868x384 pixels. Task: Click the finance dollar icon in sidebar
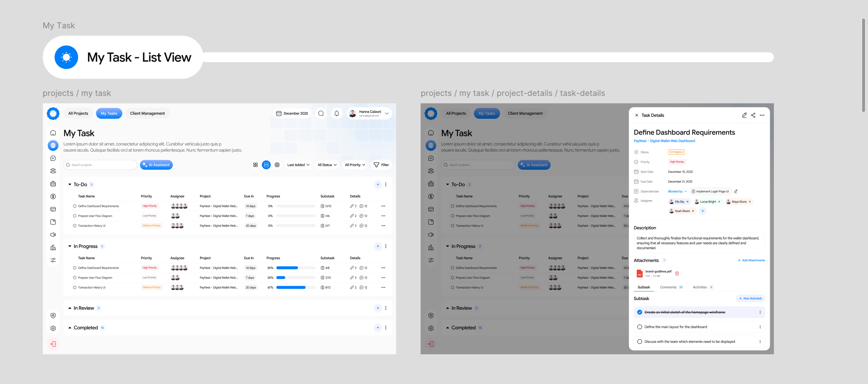[x=53, y=196]
